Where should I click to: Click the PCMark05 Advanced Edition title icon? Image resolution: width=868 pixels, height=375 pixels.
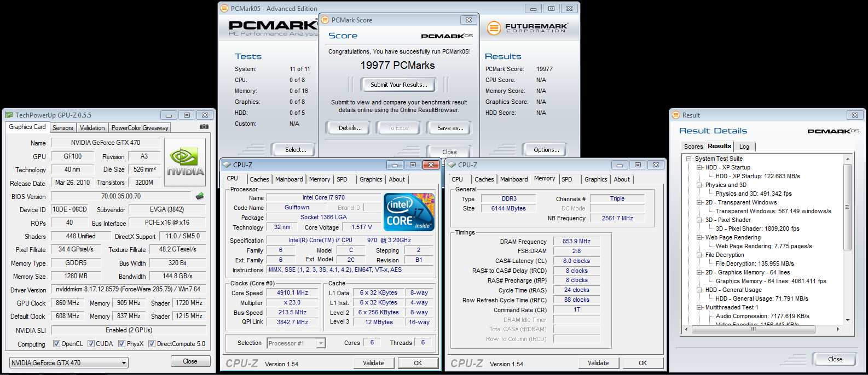(224, 9)
